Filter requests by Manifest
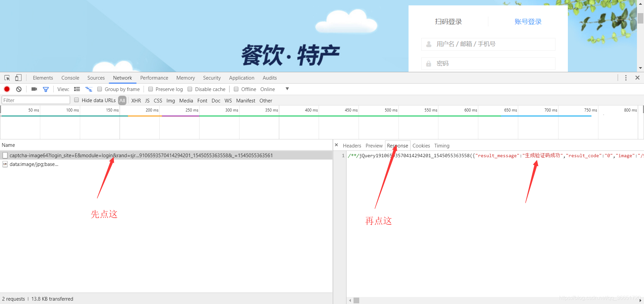 [x=246, y=101]
